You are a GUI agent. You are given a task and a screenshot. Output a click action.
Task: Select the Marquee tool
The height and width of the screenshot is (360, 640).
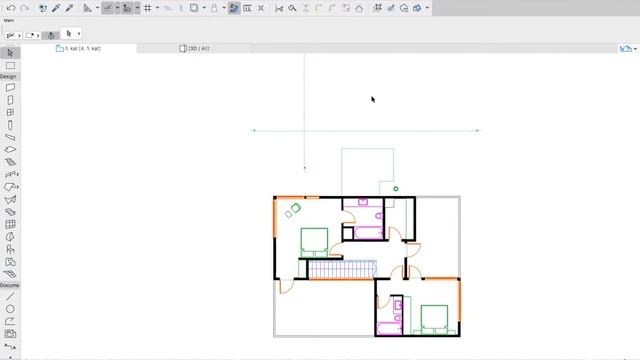point(10,66)
